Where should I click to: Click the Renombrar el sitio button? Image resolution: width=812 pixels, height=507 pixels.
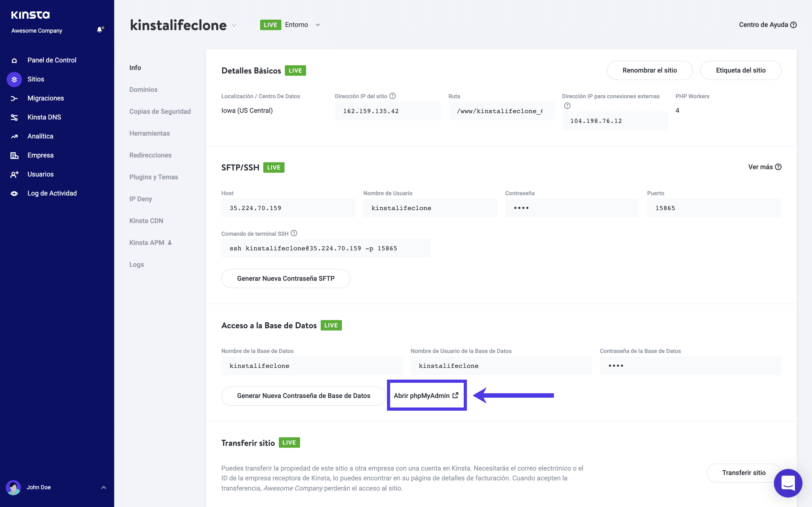pos(649,70)
